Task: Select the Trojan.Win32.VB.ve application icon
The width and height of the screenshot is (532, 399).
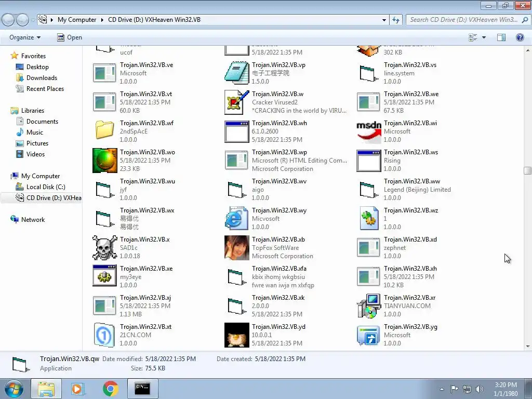Action: click(104, 73)
